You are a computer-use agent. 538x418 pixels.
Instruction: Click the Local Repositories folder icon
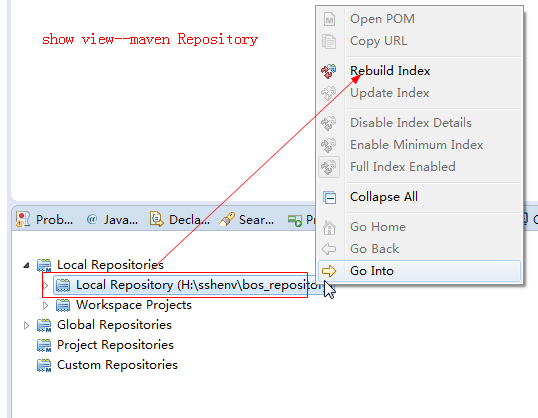(x=44, y=265)
